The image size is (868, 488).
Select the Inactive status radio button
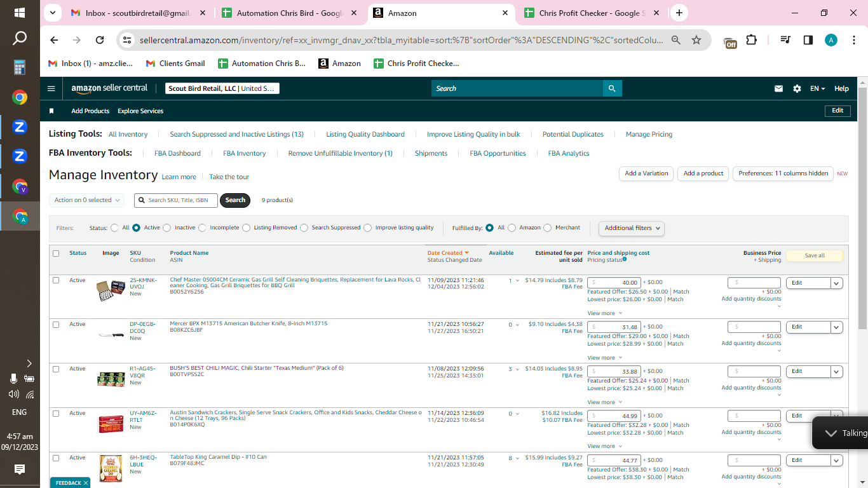click(x=166, y=227)
